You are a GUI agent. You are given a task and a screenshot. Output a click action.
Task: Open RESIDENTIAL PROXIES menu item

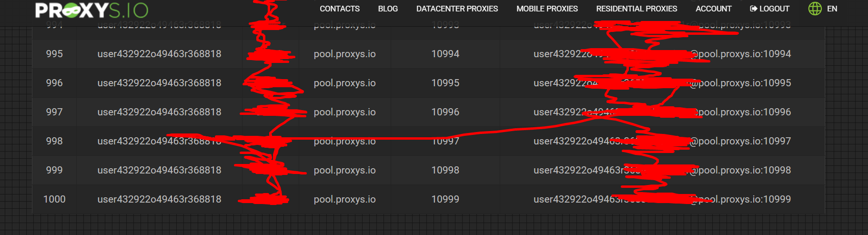pos(636,9)
